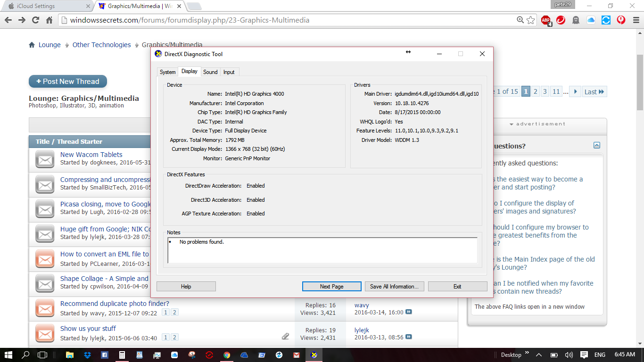
Task: Click the forum home icon beside Lounge
Action: point(32,45)
